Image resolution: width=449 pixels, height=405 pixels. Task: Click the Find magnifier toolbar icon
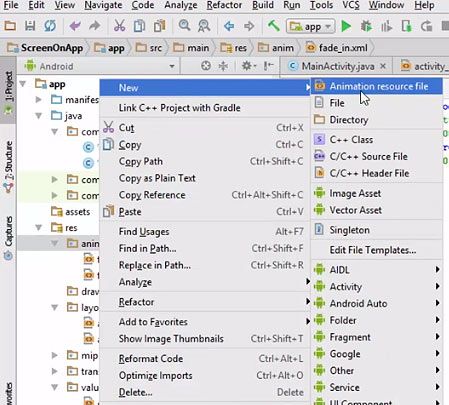(184, 26)
